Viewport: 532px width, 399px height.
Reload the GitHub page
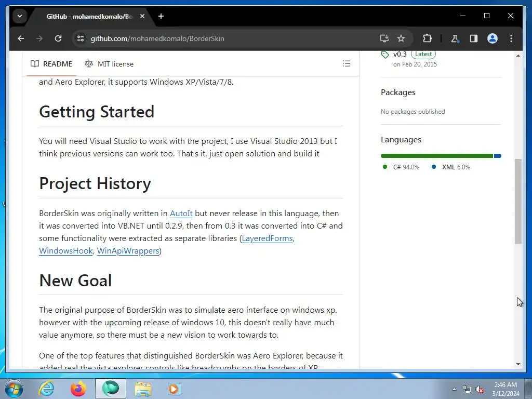pyautogui.click(x=58, y=38)
